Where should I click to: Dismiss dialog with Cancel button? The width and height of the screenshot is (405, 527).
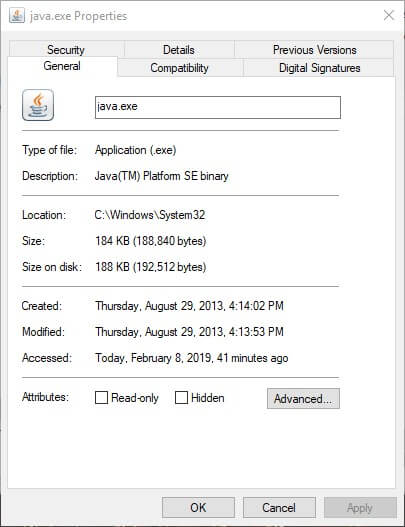point(279,508)
